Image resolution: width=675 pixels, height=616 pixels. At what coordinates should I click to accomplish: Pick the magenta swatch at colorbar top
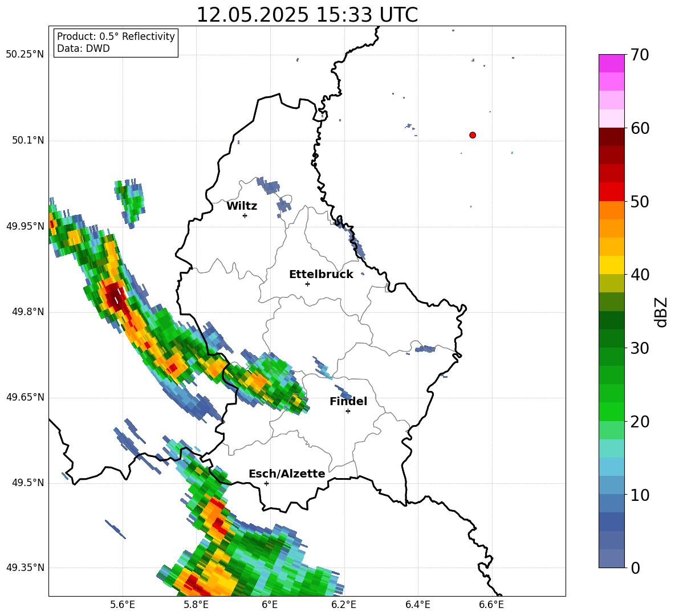[611, 63]
